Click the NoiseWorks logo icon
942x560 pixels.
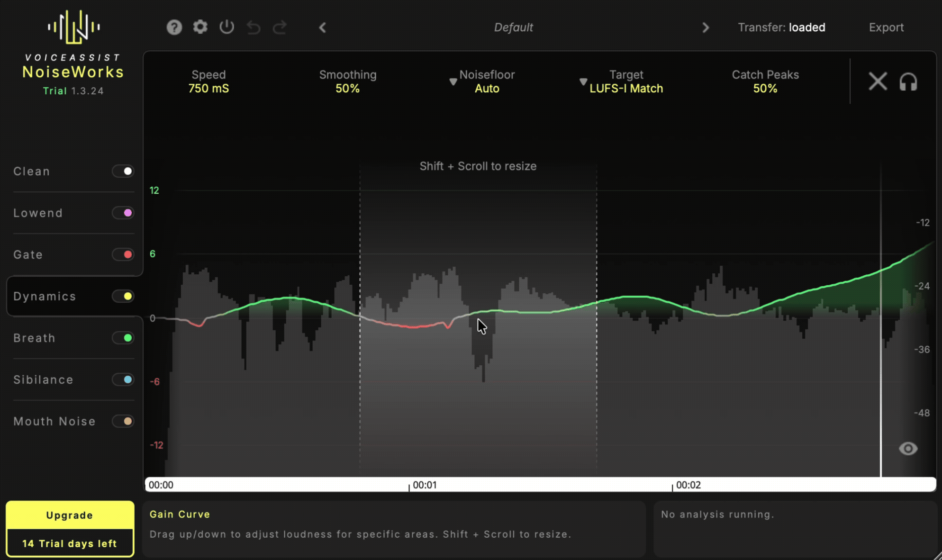click(73, 27)
